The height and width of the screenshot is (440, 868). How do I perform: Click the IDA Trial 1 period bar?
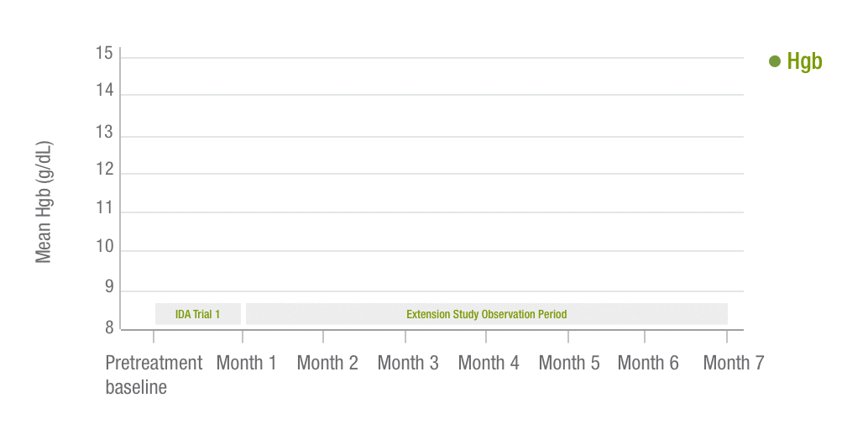(x=197, y=314)
